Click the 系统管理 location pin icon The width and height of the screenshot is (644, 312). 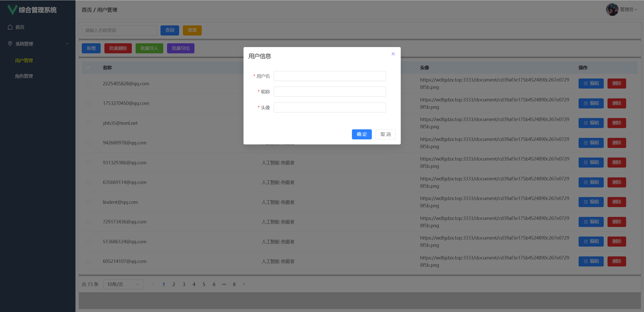click(x=10, y=44)
